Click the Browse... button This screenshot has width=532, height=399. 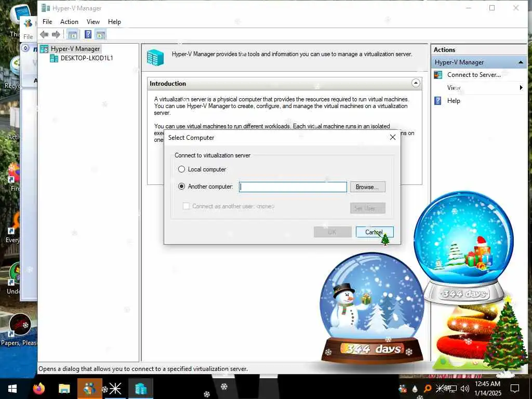(367, 187)
